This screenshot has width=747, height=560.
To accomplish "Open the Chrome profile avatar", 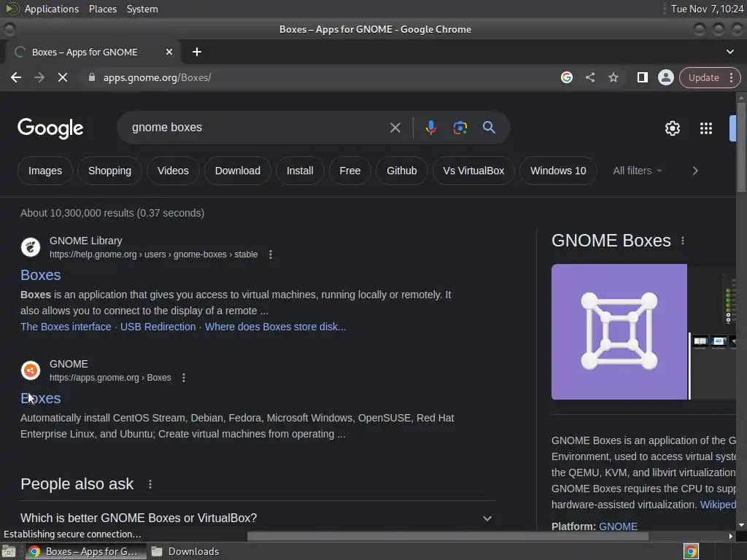I will tap(665, 77).
